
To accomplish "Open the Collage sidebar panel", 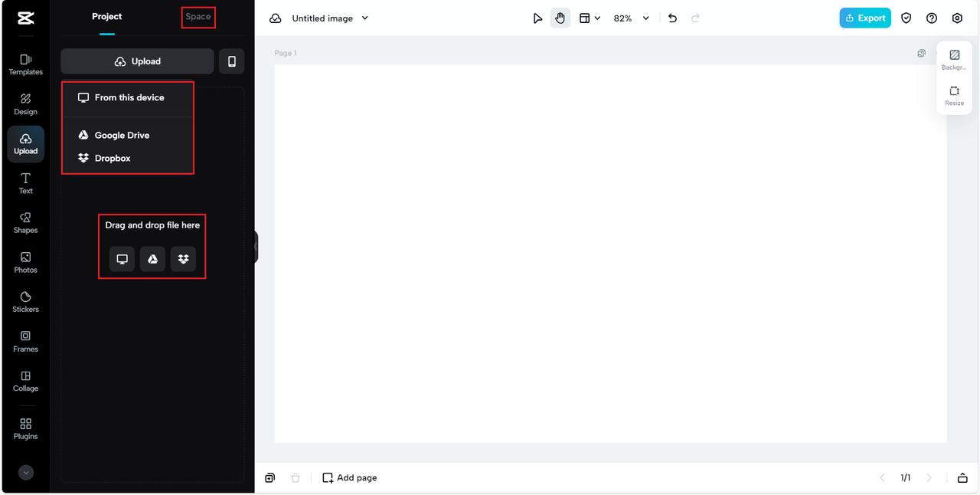I will click(25, 382).
